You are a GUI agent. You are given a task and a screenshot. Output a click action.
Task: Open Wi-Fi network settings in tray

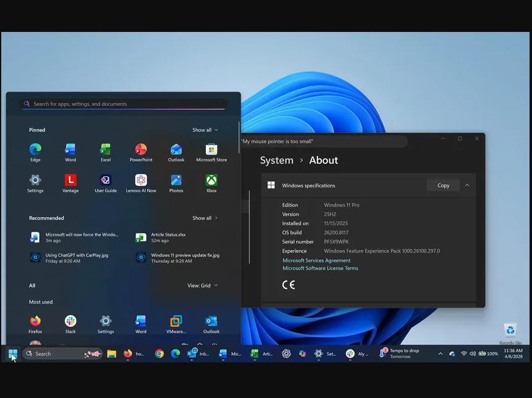(463, 354)
